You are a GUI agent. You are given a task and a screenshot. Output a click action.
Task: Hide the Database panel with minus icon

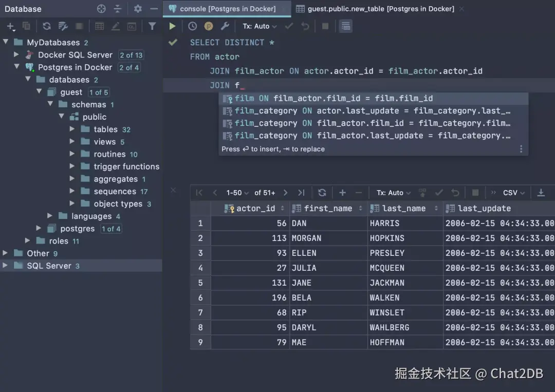click(x=154, y=9)
